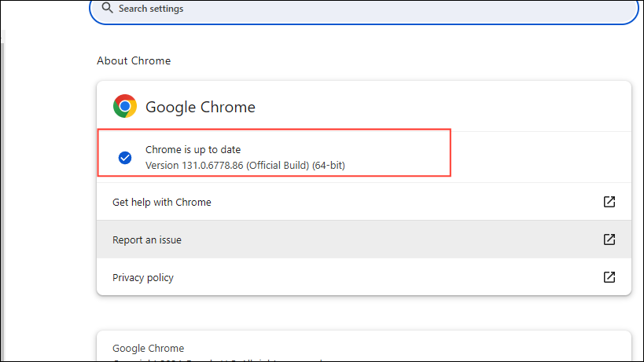The width and height of the screenshot is (644, 362).
Task: Click Google Chrome text in the lower card
Action: [149, 348]
